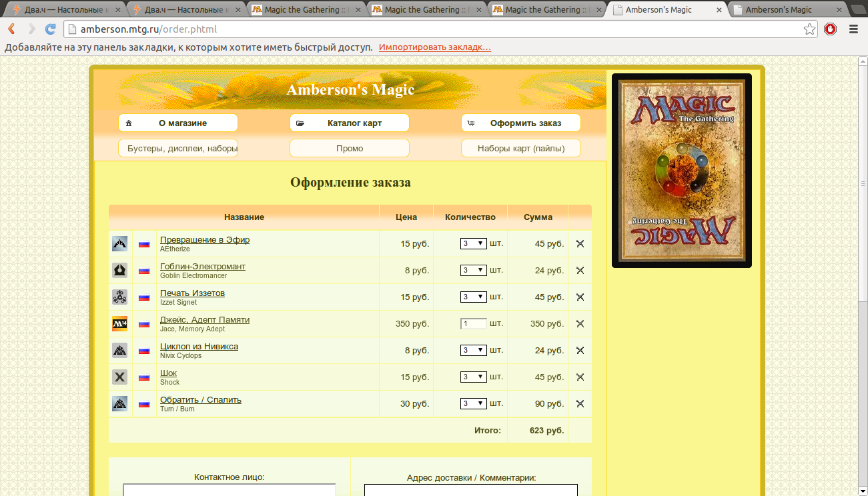
Task: Remove Гоблин-Электромант row with X icon
Action: (x=580, y=271)
